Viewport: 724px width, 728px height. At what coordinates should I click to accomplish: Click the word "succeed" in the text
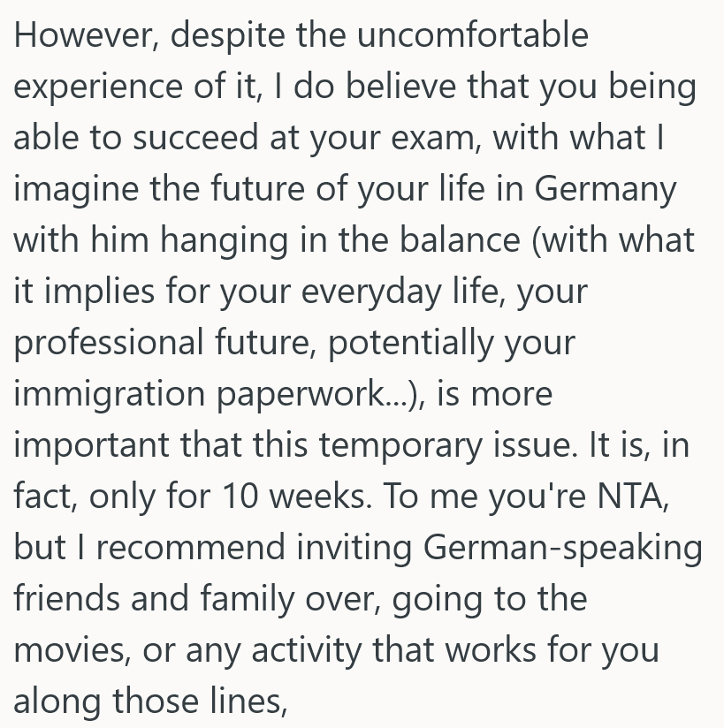pos(216,139)
